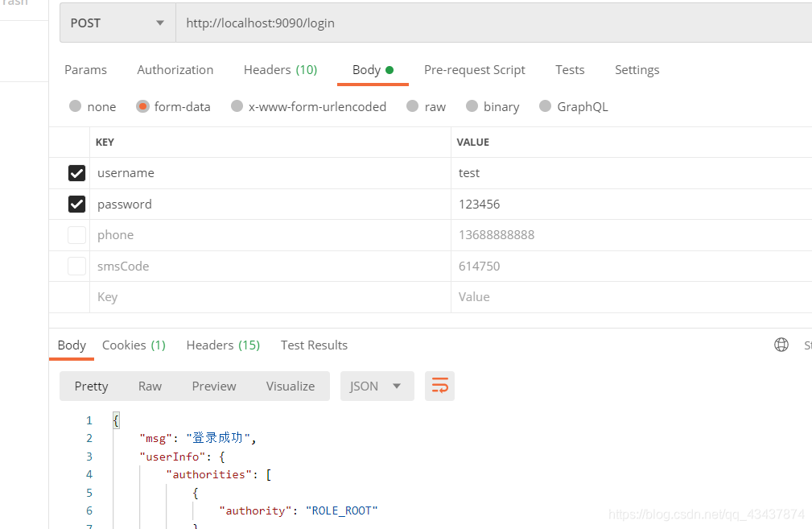The image size is (812, 529).
Task: Enable the smsCode row checkbox
Action: coord(76,267)
